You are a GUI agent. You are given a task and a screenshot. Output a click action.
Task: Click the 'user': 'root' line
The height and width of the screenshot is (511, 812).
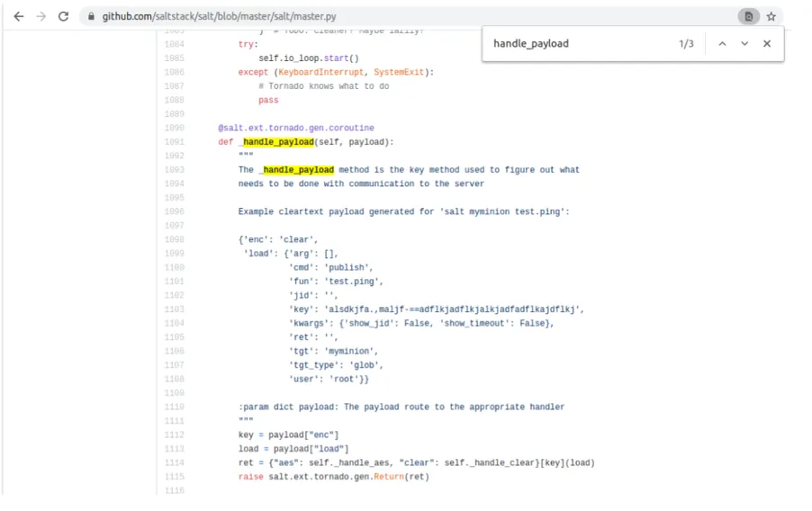[329, 379]
